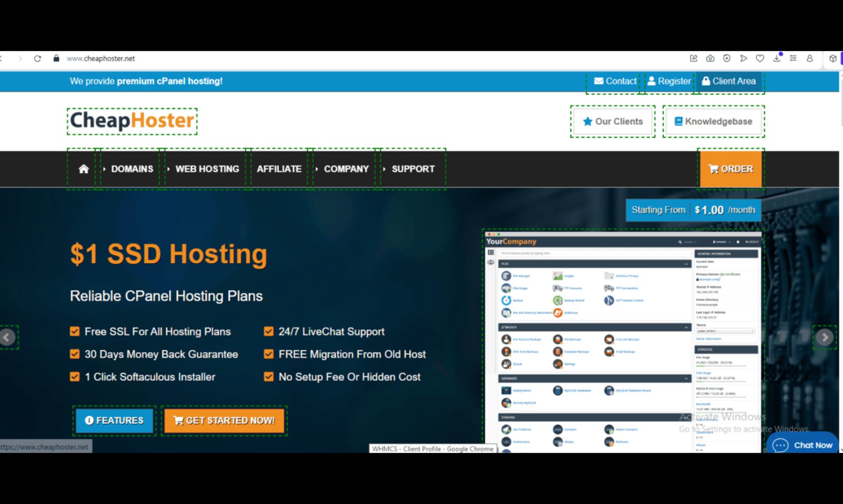Click the Our Clients button
843x504 pixels.
coord(613,121)
